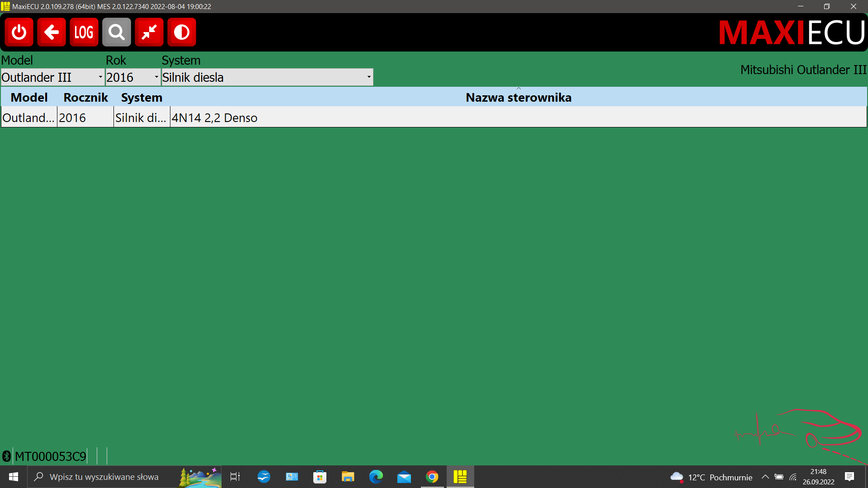Click the Outland... cell in the row

[29, 117]
